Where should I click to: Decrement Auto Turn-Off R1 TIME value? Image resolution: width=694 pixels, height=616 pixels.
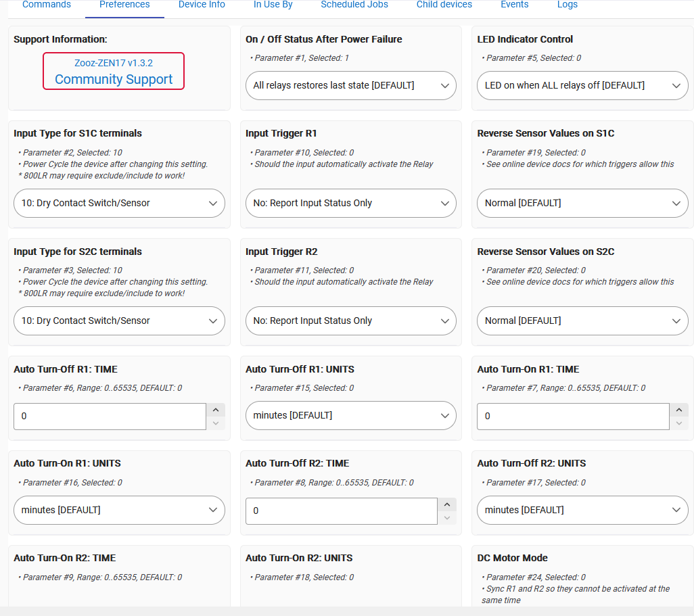(x=216, y=423)
